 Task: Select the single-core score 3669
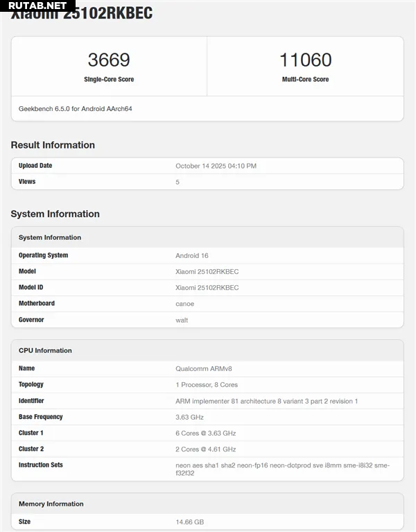tap(109, 60)
